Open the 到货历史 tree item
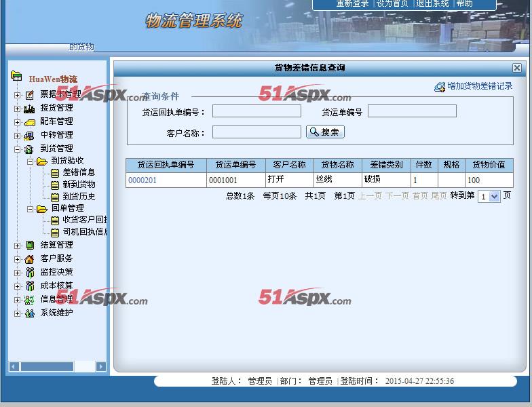532x407 pixels. tap(79, 197)
